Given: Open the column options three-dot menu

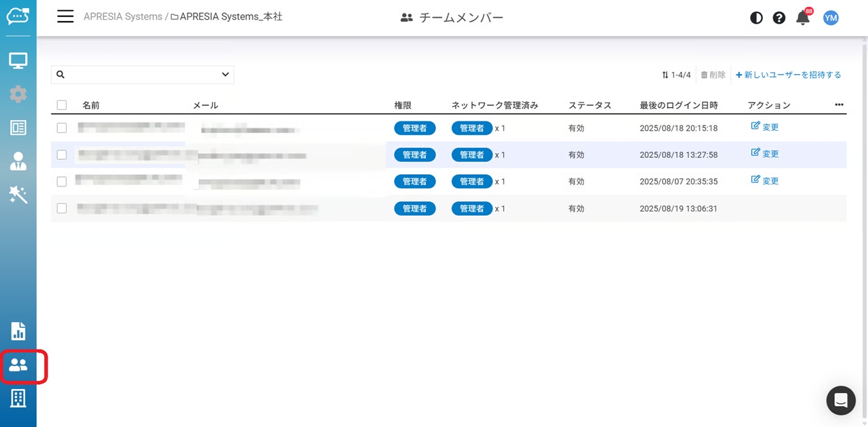Looking at the screenshot, I should [839, 105].
